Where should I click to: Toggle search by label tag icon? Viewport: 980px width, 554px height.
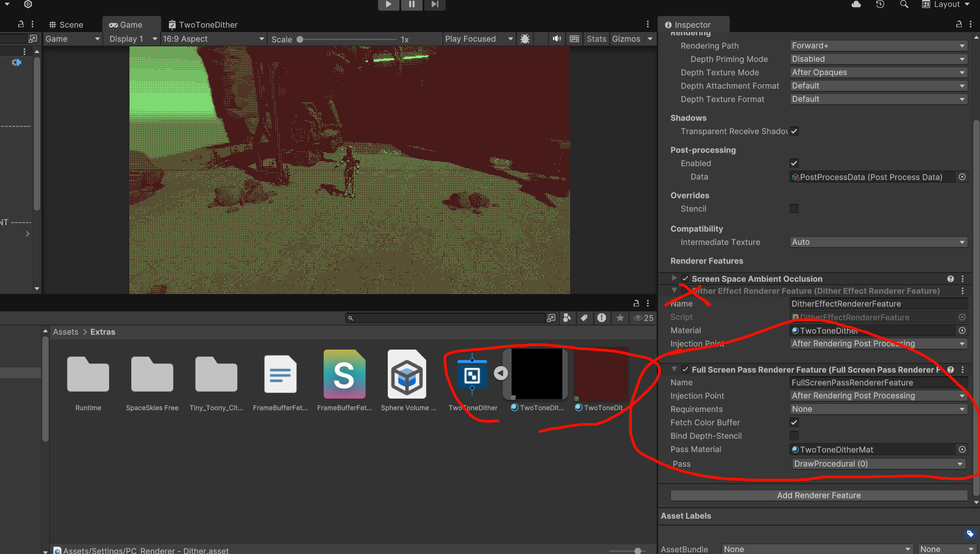pyautogui.click(x=584, y=318)
